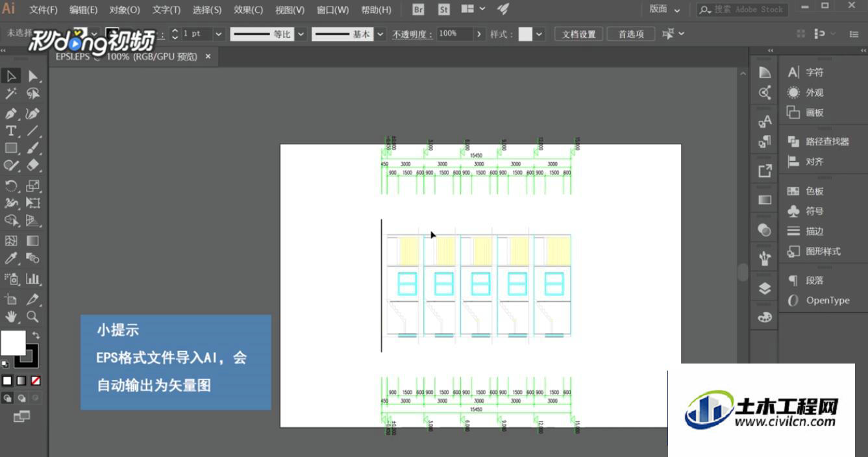Viewport: 868px width, 457px height.
Task: Select the Paintbrush tool
Action: coord(33,149)
